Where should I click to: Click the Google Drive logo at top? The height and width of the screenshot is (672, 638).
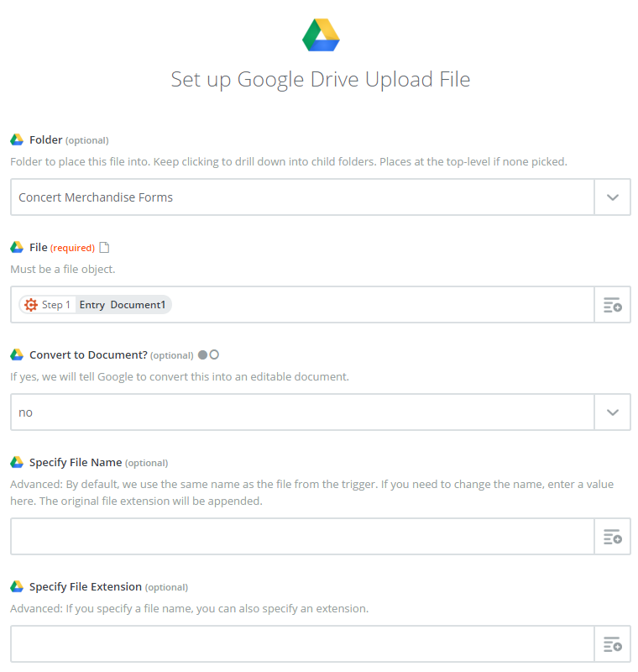tap(321, 34)
